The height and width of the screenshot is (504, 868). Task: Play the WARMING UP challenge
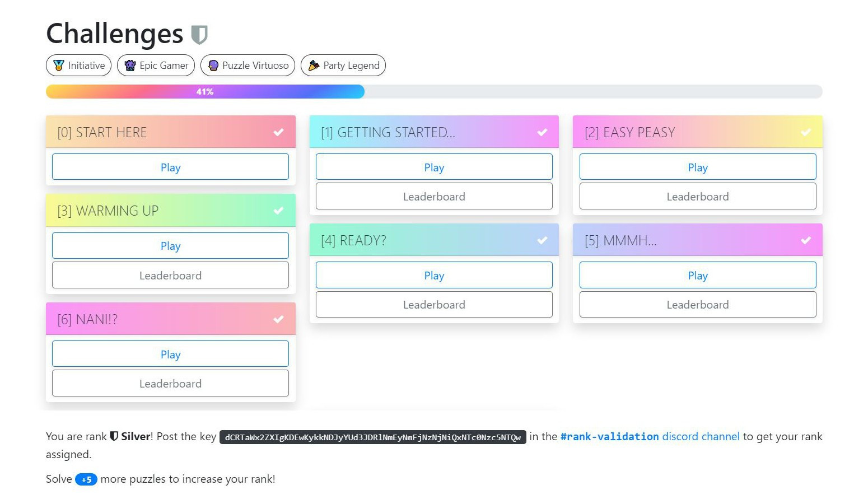point(170,246)
